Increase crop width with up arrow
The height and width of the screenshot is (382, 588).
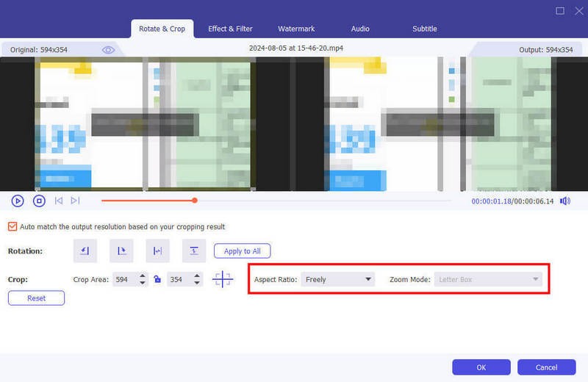click(143, 276)
